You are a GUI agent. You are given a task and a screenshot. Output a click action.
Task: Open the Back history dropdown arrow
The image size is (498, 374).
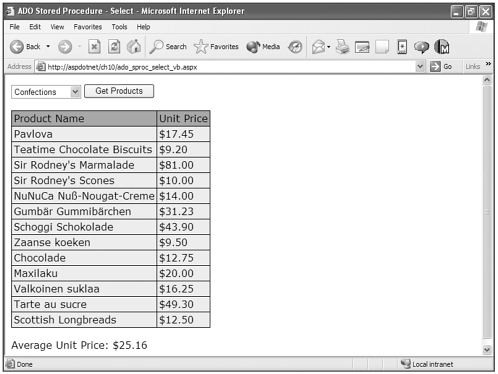[x=48, y=46]
